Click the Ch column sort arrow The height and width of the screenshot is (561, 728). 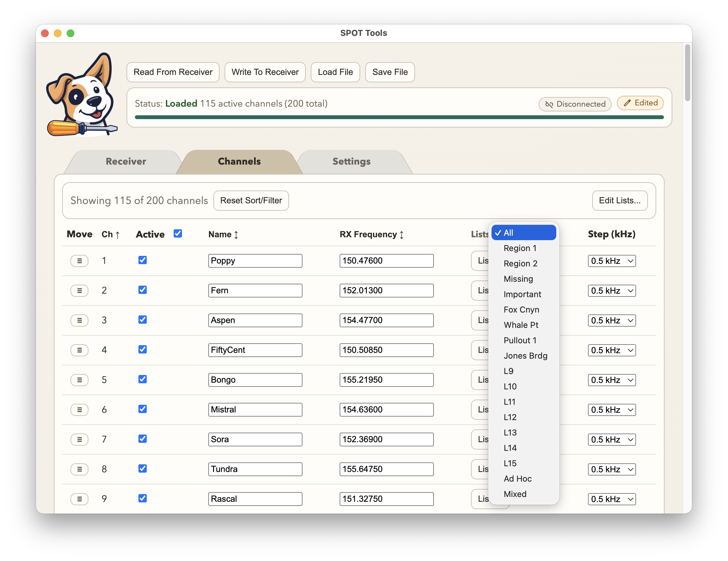pos(117,235)
